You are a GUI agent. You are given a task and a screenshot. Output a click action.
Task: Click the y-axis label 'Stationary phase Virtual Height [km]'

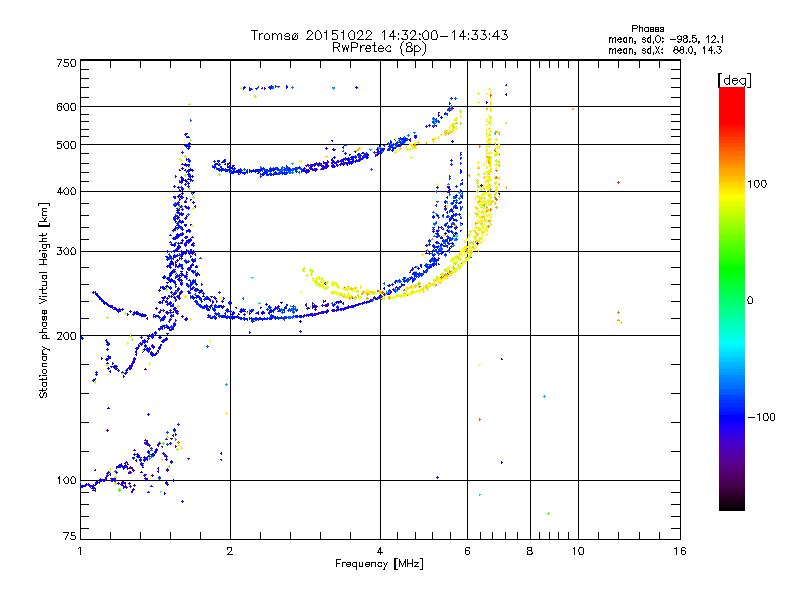tap(44, 300)
